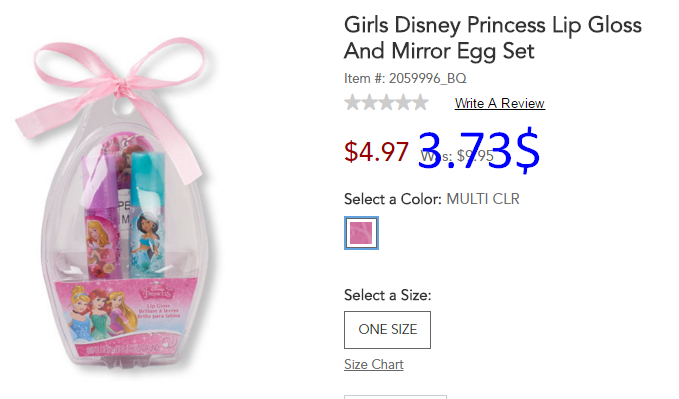Select the third rating star
679x399 pixels.
(x=386, y=103)
